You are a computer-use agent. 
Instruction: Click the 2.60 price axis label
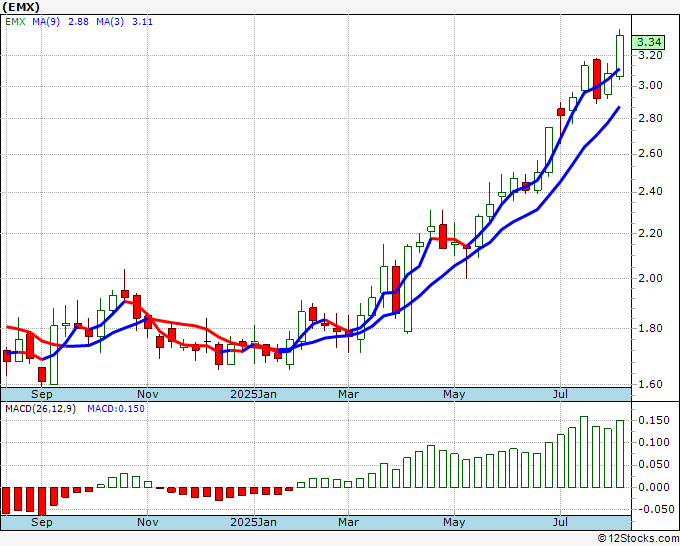651,154
